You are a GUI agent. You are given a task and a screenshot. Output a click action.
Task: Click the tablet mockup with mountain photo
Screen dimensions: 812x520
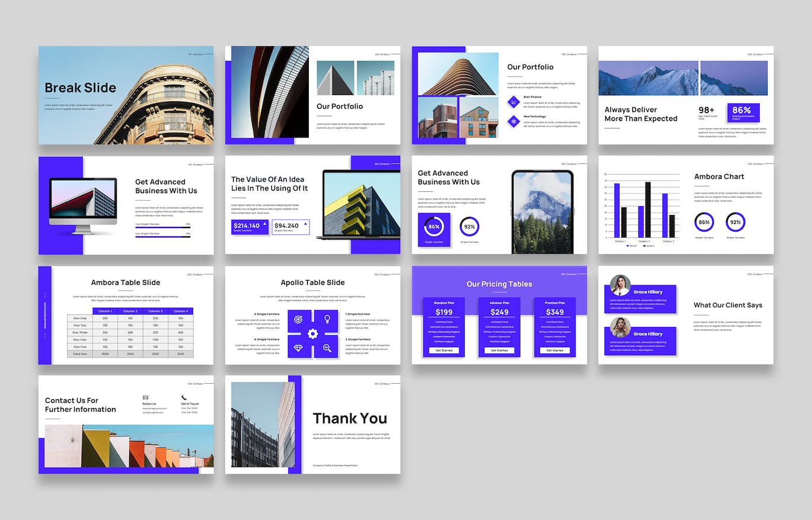[542, 212]
